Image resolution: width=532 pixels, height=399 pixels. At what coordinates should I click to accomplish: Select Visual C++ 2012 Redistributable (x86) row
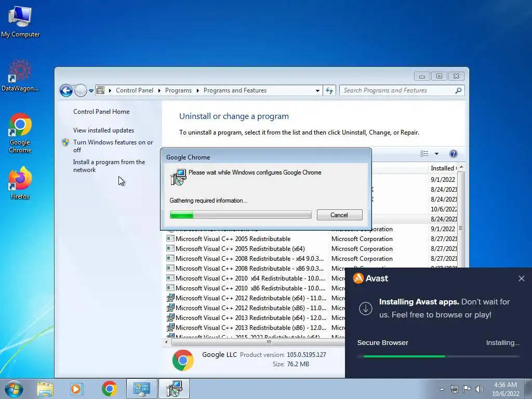255,308
